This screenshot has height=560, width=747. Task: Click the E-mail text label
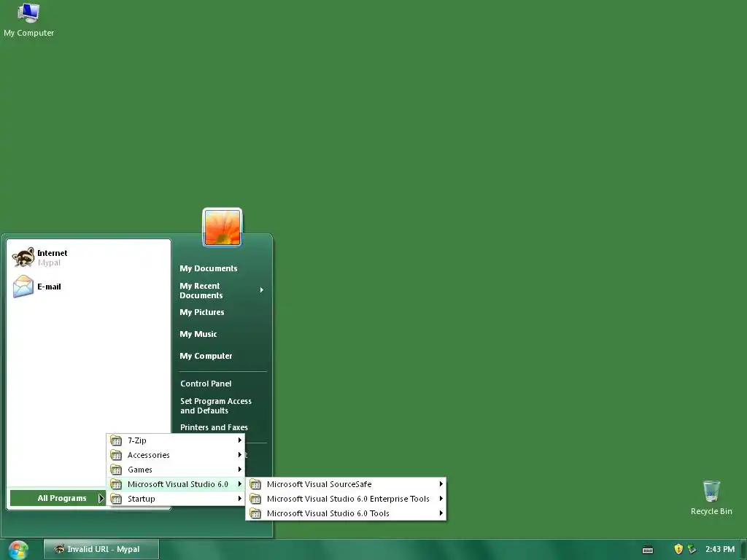pos(49,287)
